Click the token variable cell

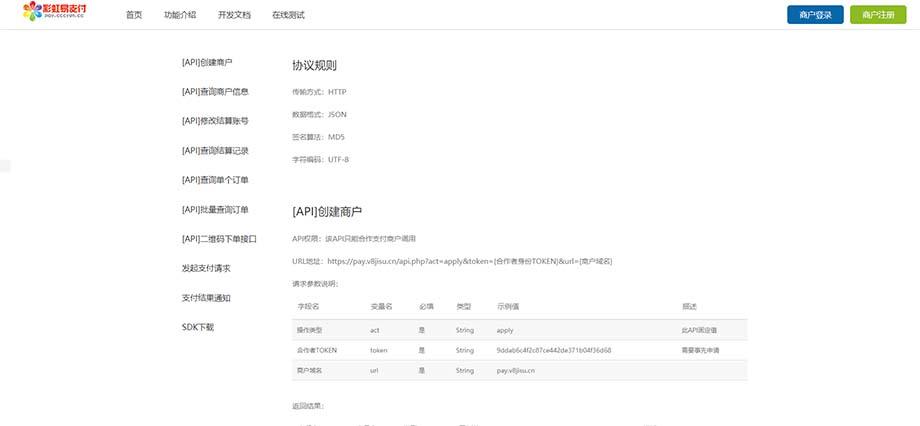(x=379, y=350)
